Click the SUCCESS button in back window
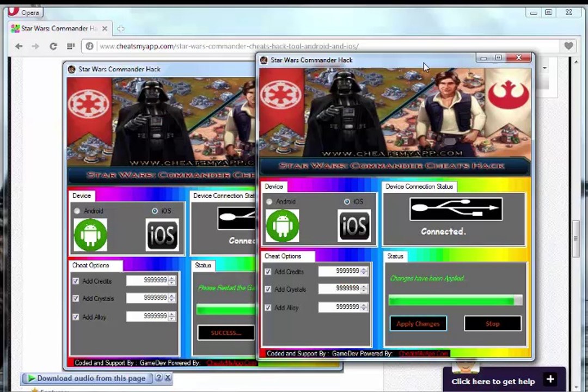 (x=226, y=333)
